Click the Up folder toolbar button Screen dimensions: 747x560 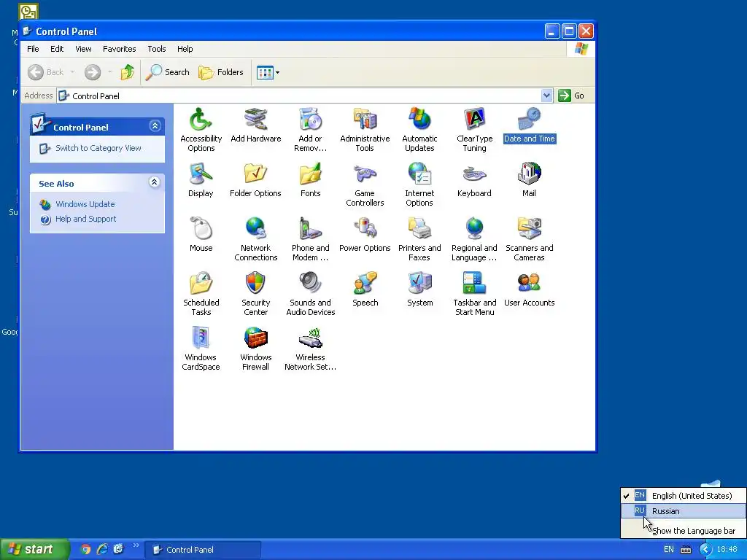click(x=127, y=72)
